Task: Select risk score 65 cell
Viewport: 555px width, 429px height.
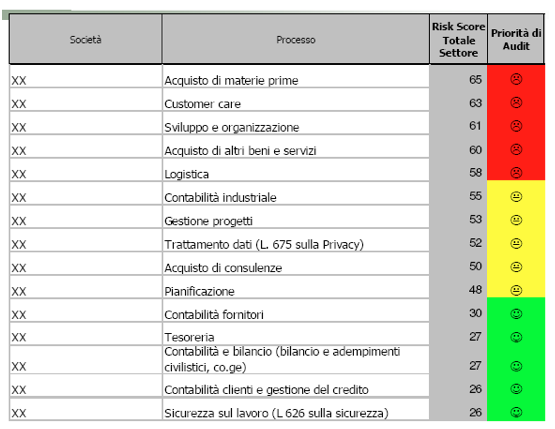Action: click(458, 76)
